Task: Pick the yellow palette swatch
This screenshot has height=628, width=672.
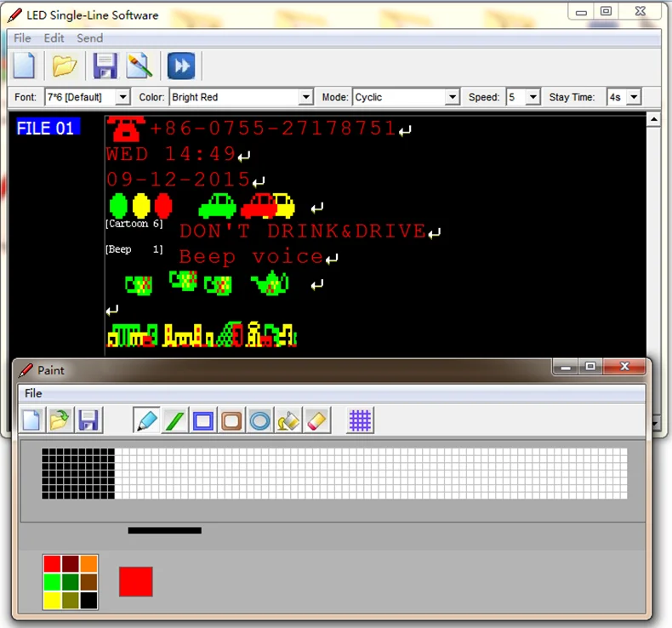Action: (52, 600)
